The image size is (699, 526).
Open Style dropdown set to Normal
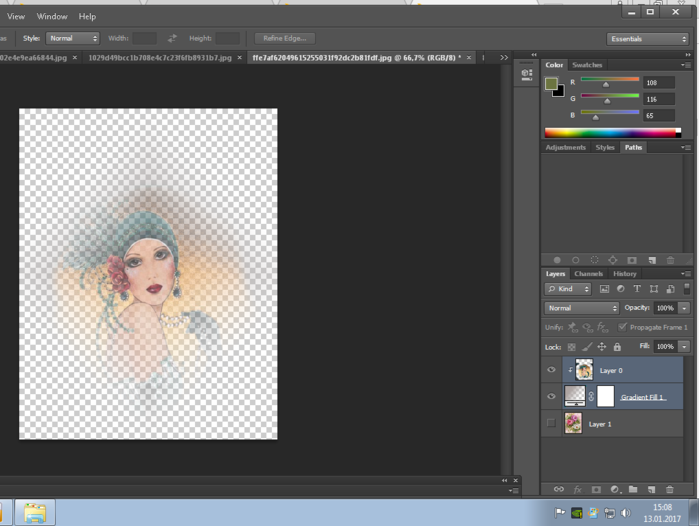pyautogui.click(x=72, y=38)
